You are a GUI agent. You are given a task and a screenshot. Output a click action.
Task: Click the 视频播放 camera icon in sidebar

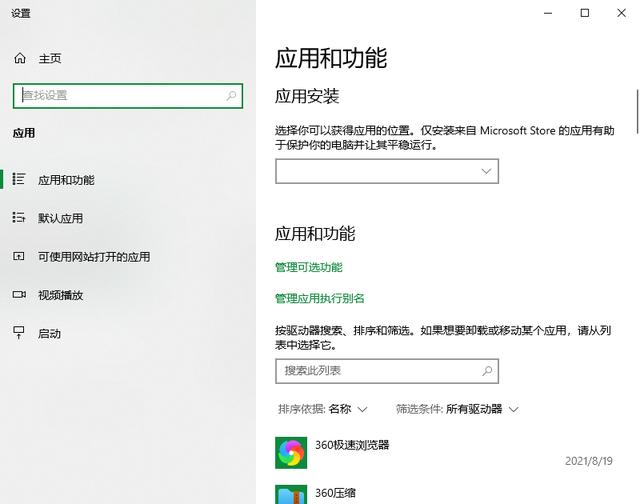(x=19, y=294)
